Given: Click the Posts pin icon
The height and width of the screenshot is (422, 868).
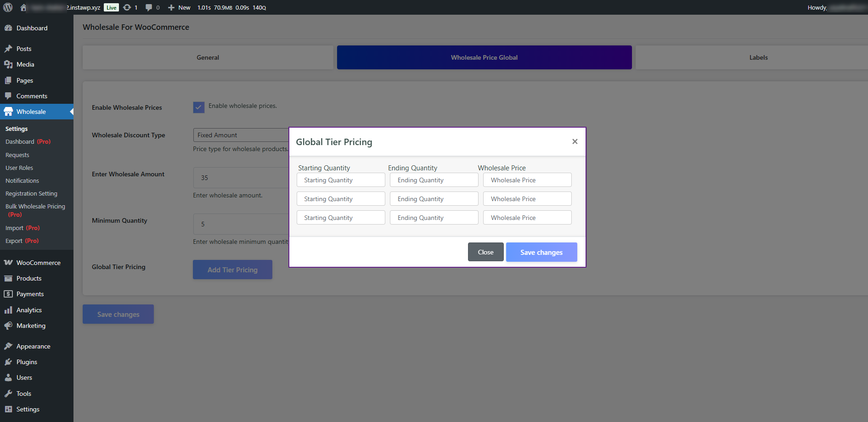Looking at the screenshot, I should (8, 49).
